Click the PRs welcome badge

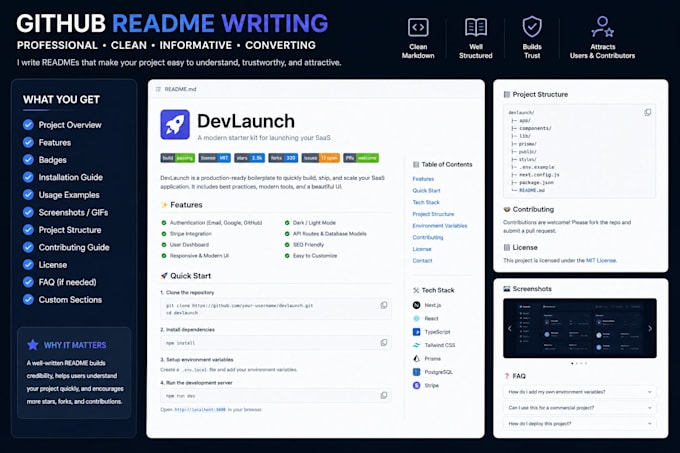tap(361, 158)
